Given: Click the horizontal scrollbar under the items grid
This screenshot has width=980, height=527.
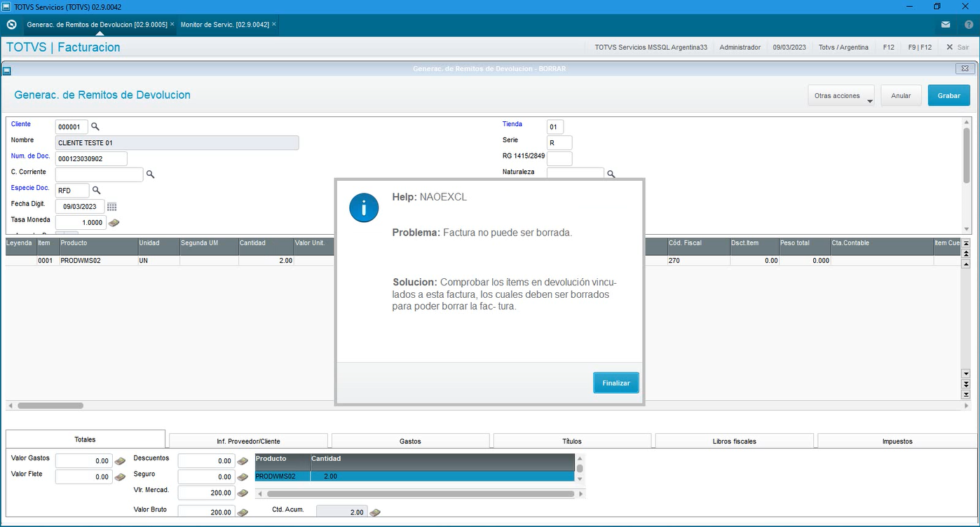Looking at the screenshot, I should point(50,405).
